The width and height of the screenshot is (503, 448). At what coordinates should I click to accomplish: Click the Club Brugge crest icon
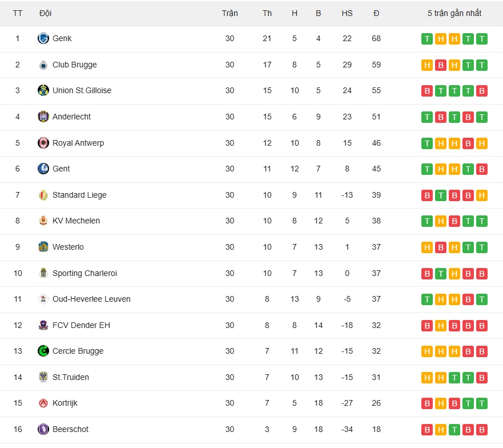[43, 65]
